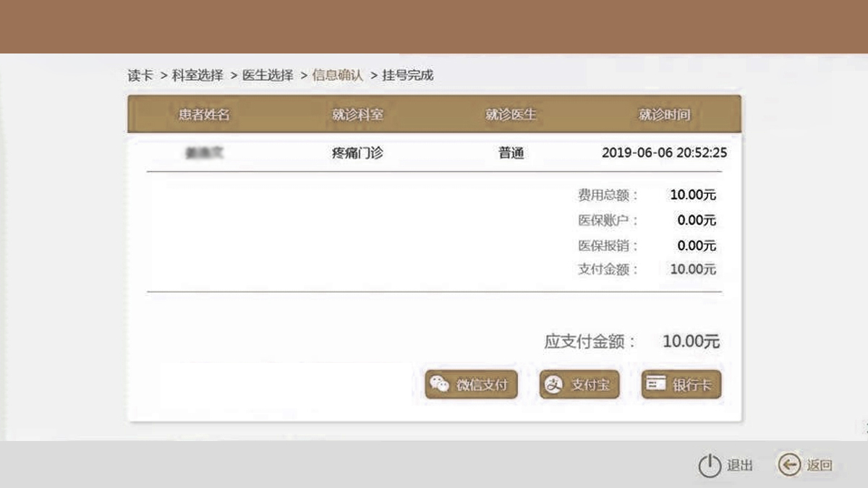Screen dimensions: 868x488
Task: Click the back arrow circle icon
Action: (x=788, y=465)
